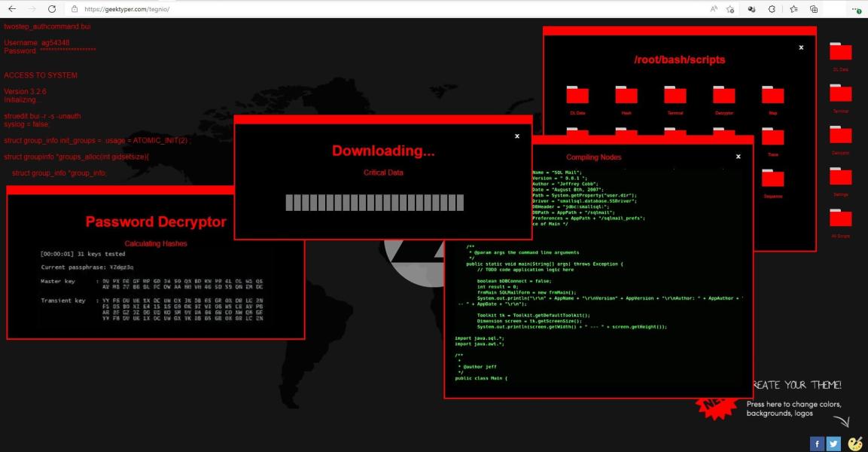Open the Map folder in the scripts window

point(772,95)
